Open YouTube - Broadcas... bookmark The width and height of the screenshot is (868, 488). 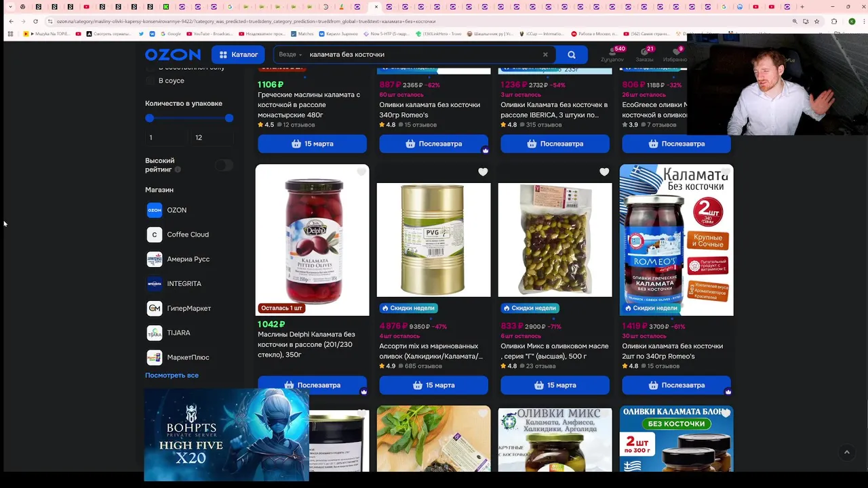[x=210, y=34]
